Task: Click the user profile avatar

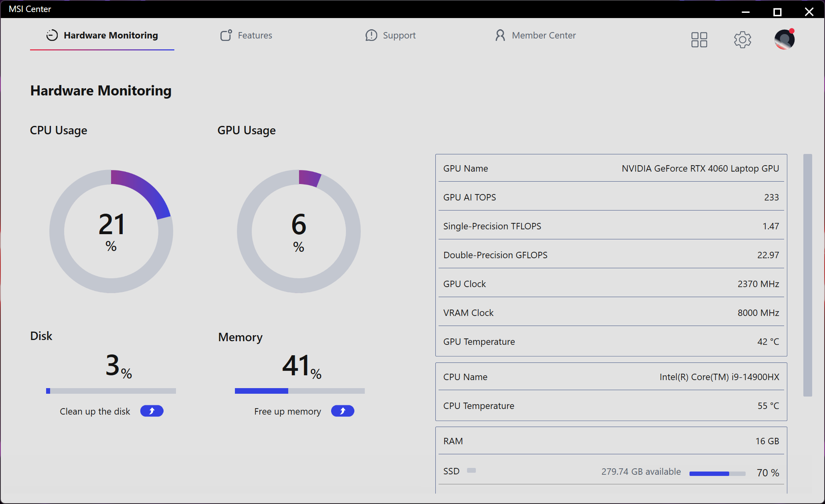Action: tap(784, 40)
